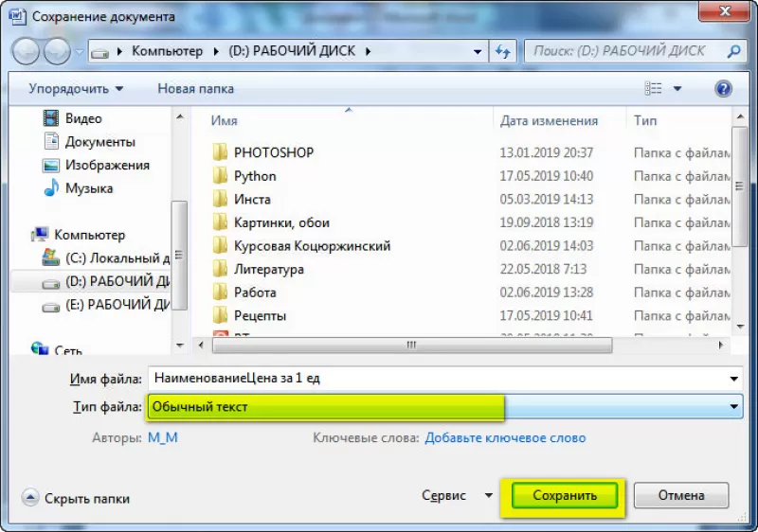Click Скрыть папки toggle button
This screenshot has height=532, width=758.
(76, 498)
